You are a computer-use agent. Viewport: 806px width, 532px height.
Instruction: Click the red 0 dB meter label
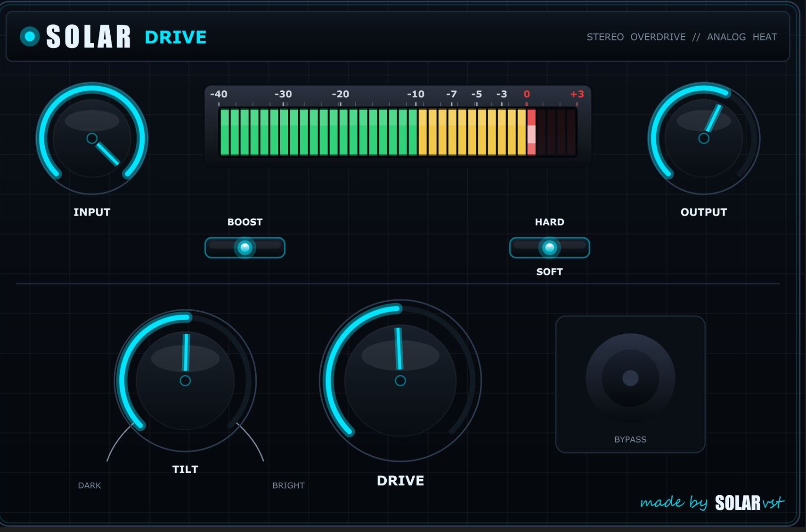click(x=527, y=94)
